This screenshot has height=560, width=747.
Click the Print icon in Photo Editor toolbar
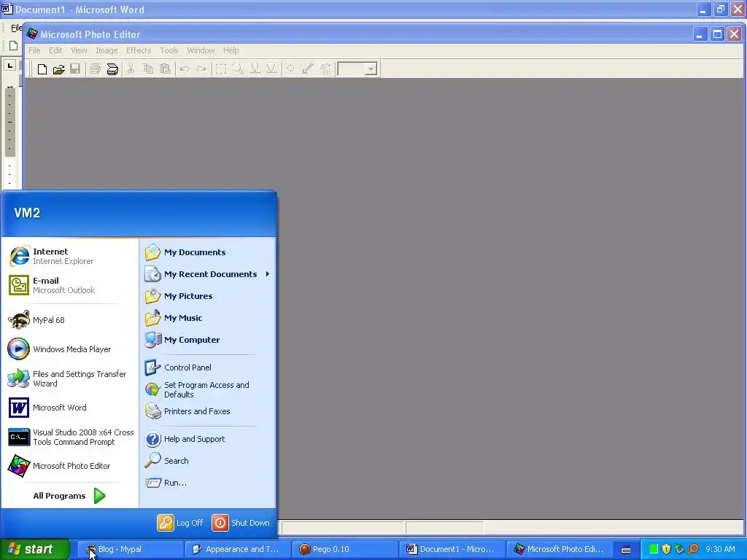pyautogui.click(x=95, y=69)
